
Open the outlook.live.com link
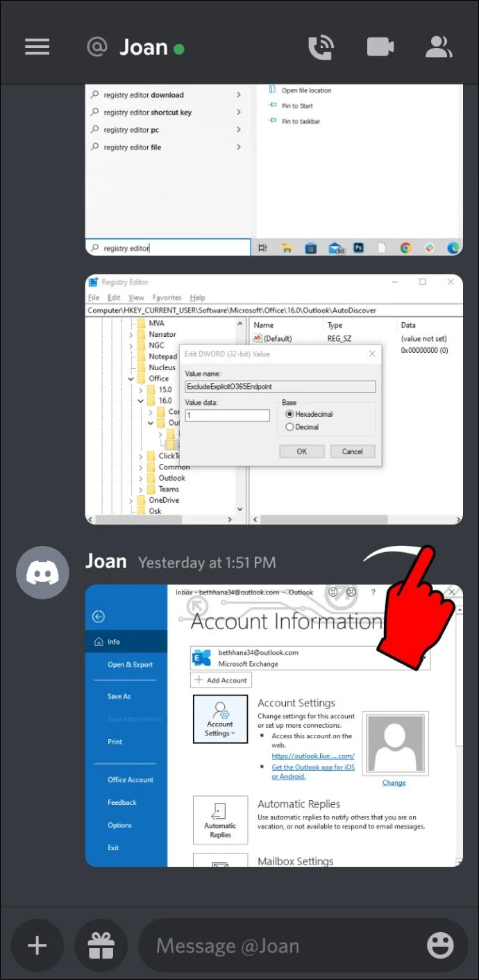(313, 756)
